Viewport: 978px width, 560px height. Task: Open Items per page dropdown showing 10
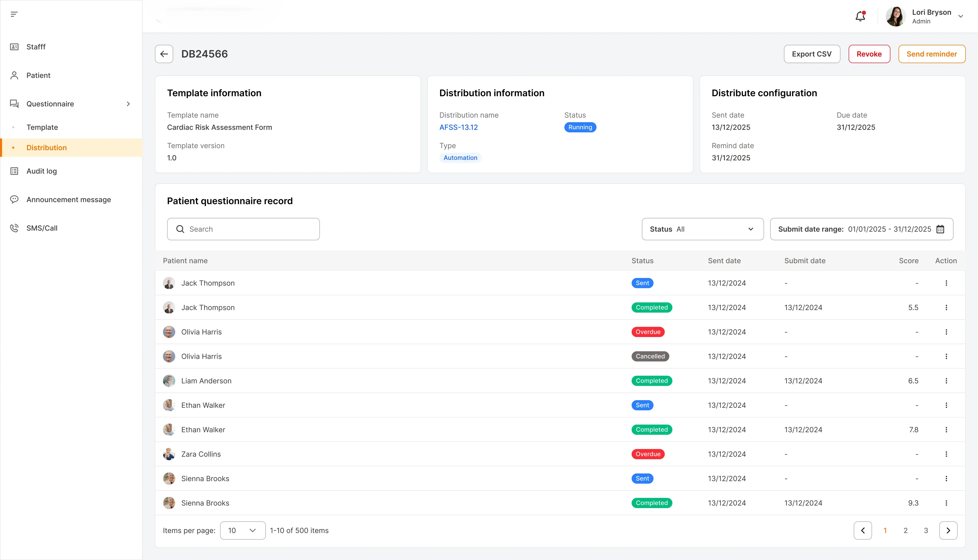tap(242, 530)
